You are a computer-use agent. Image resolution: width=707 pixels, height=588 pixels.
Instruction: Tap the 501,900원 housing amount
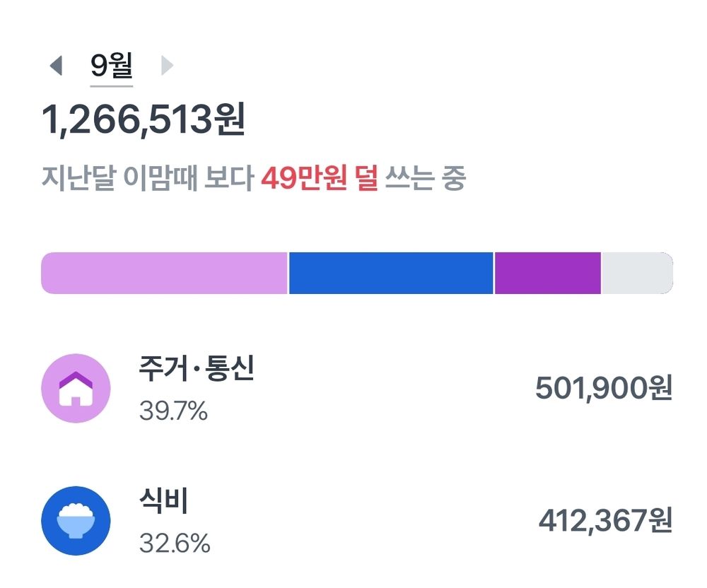pyautogui.click(x=602, y=389)
